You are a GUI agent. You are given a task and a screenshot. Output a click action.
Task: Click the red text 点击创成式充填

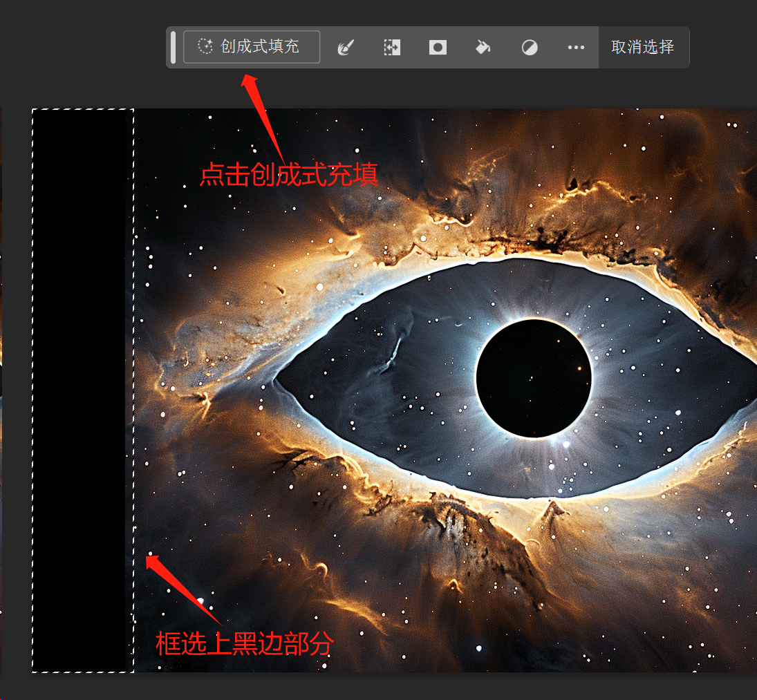click(289, 175)
